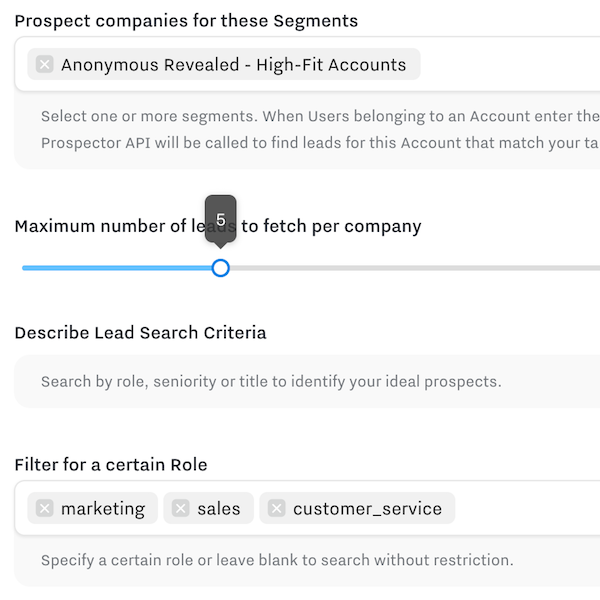Image resolution: width=600 pixels, height=600 pixels.
Task: Open the Segments selector in its empty area
Action: pos(510,65)
